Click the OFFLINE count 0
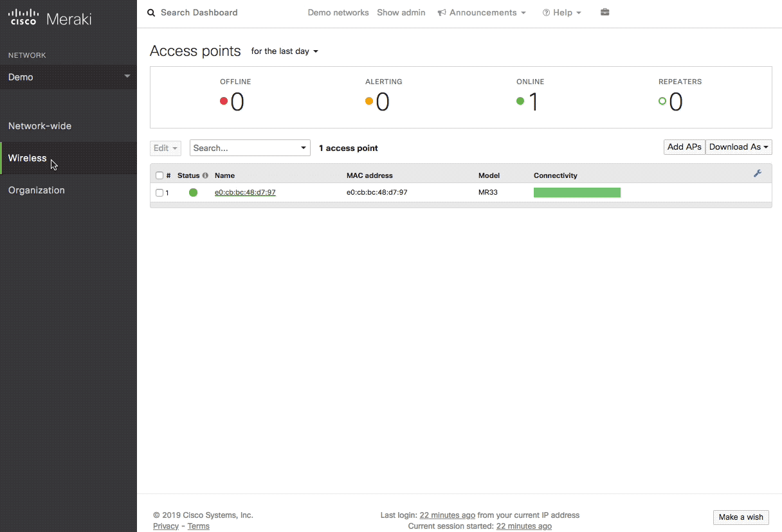The image size is (782, 532). click(237, 102)
